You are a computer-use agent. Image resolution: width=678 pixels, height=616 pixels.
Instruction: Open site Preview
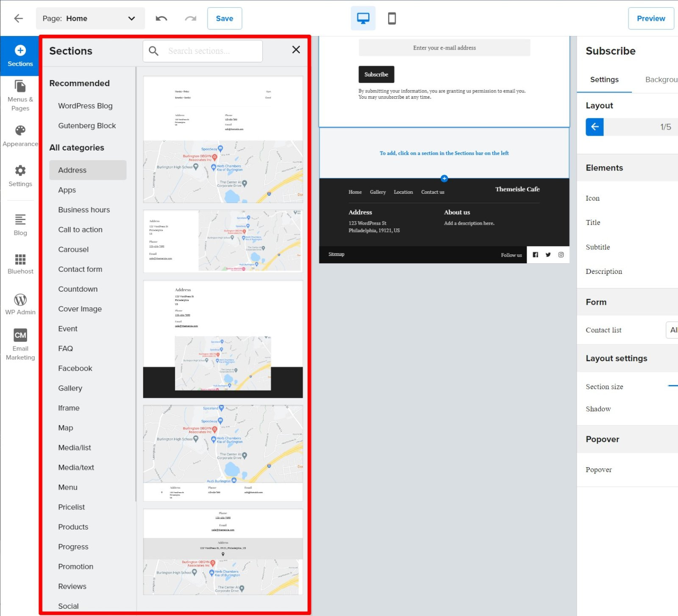tap(651, 18)
